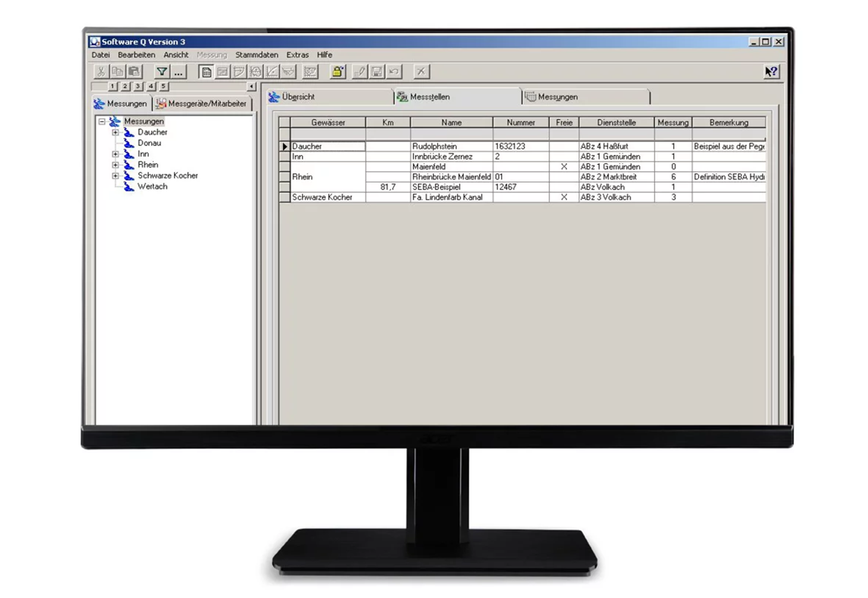Expand the Schwarze Kocher tree node
Image resolution: width=868 pixels, height=598 pixels.
115,176
